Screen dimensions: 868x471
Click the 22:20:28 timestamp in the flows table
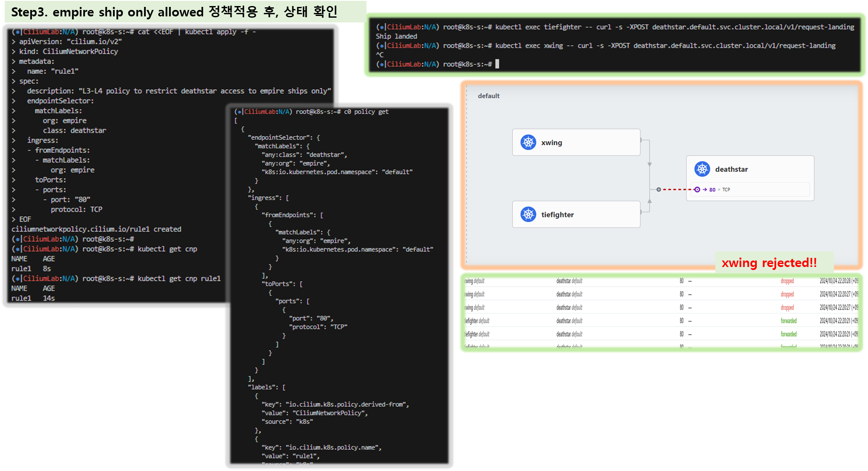(x=838, y=281)
